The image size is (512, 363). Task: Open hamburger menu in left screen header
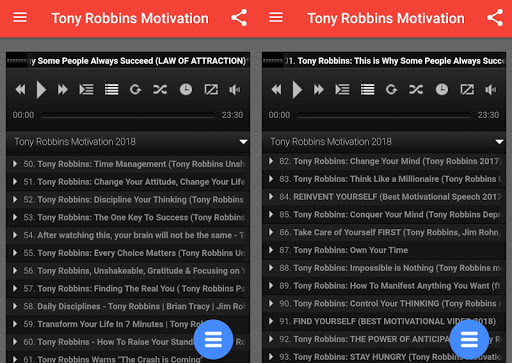click(20, 17)
